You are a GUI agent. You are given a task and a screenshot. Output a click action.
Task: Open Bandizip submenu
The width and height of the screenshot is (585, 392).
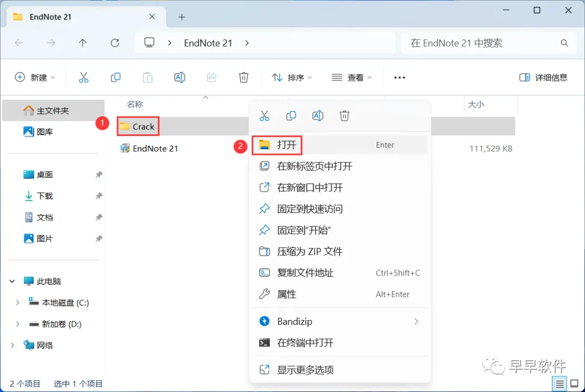339,322
